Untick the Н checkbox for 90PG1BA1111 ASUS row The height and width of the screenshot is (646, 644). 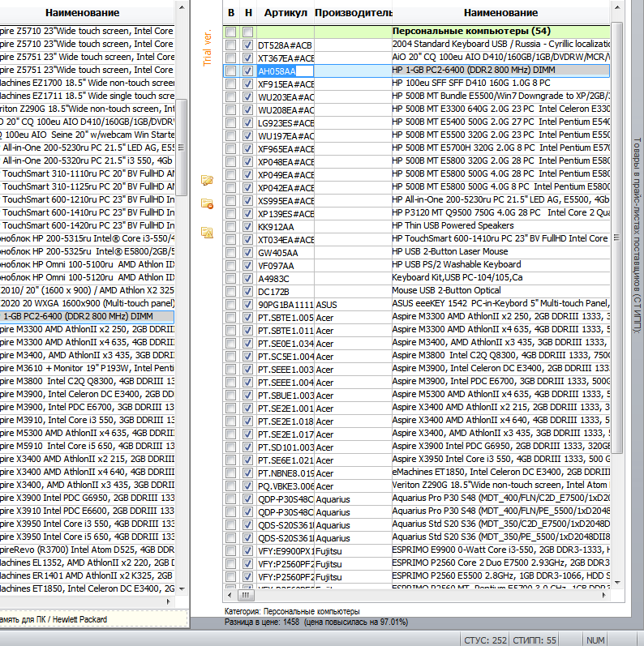pos(247,305)
